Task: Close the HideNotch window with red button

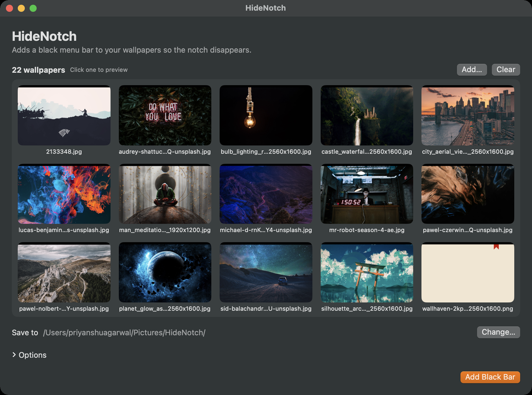Action: 9,8
